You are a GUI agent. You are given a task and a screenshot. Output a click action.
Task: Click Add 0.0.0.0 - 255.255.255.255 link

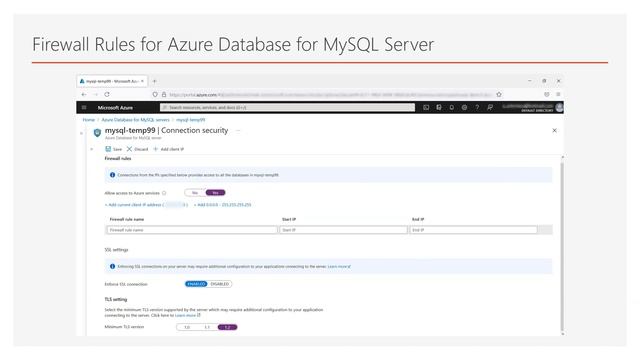[222, 205]
